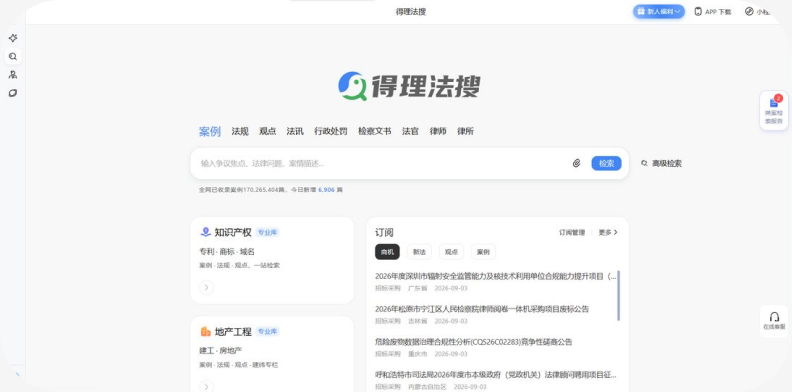
Task: Select the 新法 subscription filter
Action: (419, 252)
